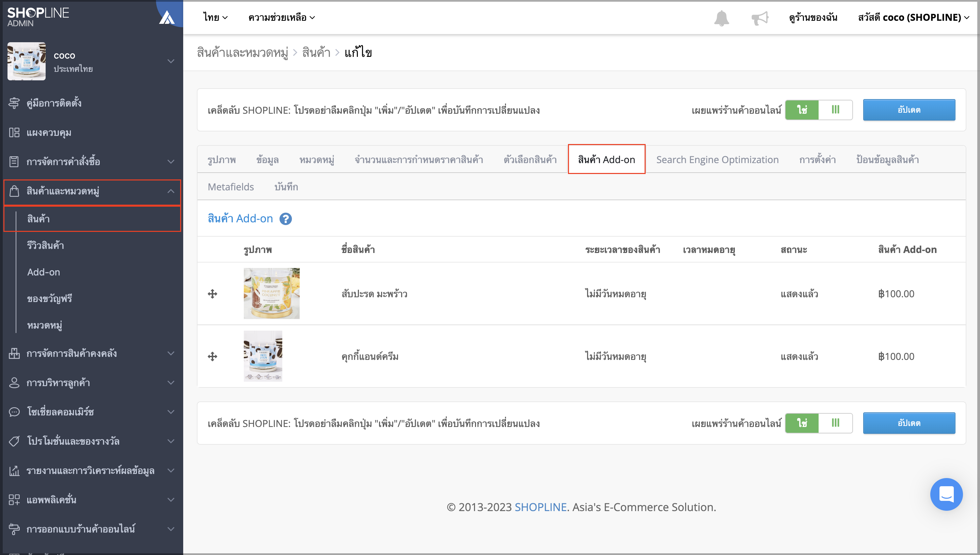The width and height of the screenshot is (980, 555).
Task: Open ของขวัญฟรี in sidebar
Action: 50,299
